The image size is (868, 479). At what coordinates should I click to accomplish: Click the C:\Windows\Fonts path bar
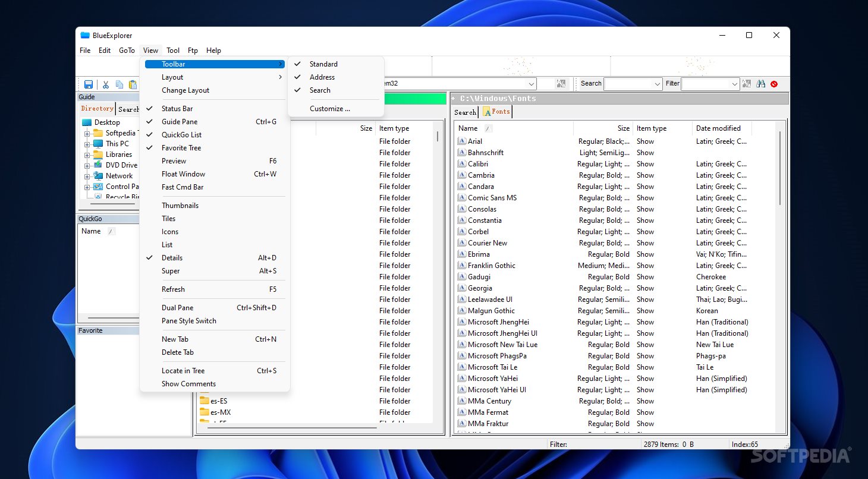click(x=619, y=99)
